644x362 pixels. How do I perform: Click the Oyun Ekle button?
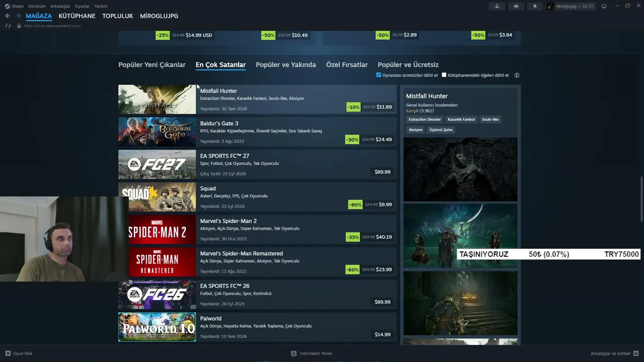[19, 353]
